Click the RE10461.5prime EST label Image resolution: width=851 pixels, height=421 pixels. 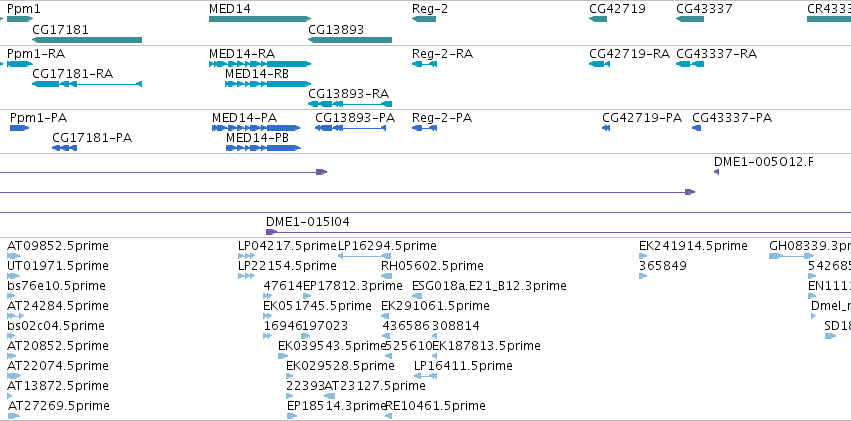tap(435, 405)
